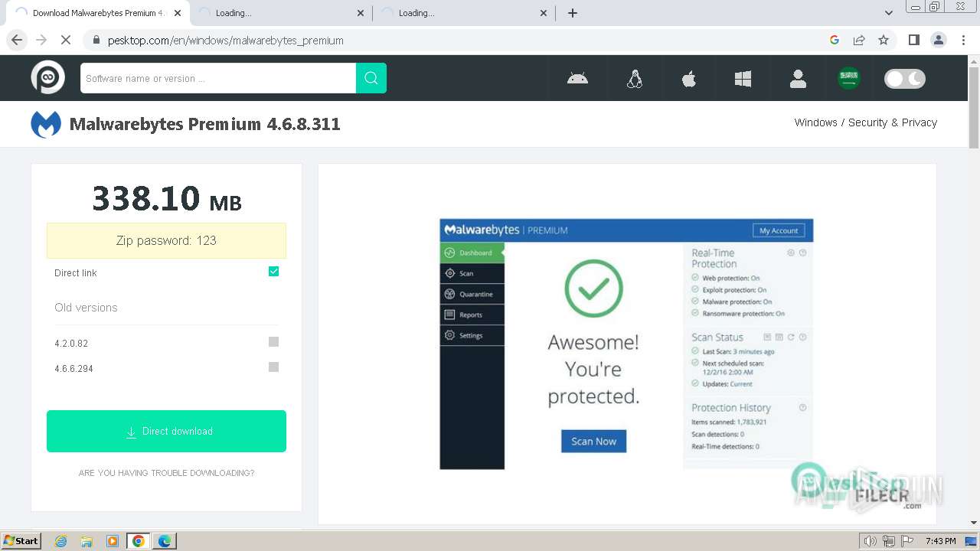Close the Download Malwarebytes Premium tab
This screenshot has width=980, height=551.
click(x=178, y=13)
